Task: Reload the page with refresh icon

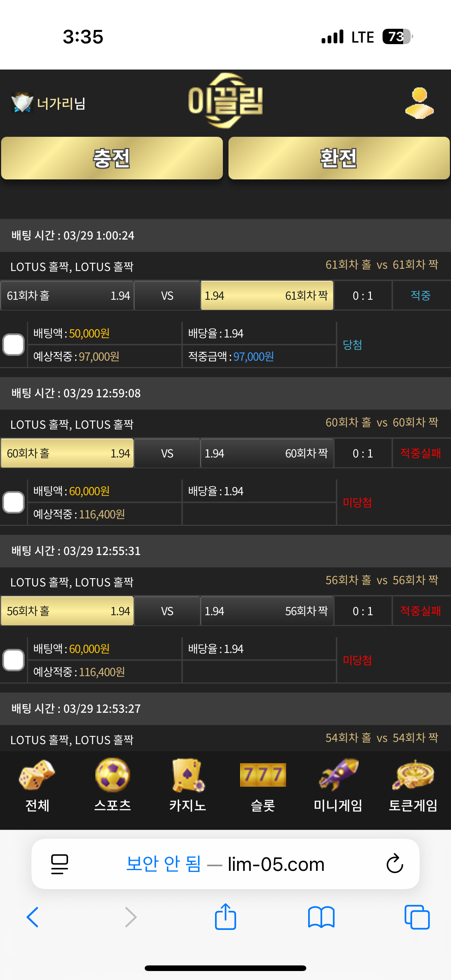Action: (394, 863)
